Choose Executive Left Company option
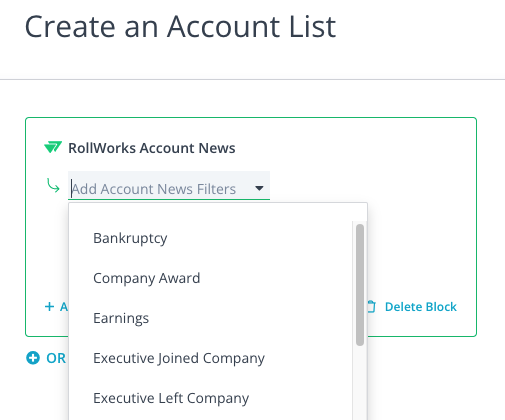 coord(210,398)
